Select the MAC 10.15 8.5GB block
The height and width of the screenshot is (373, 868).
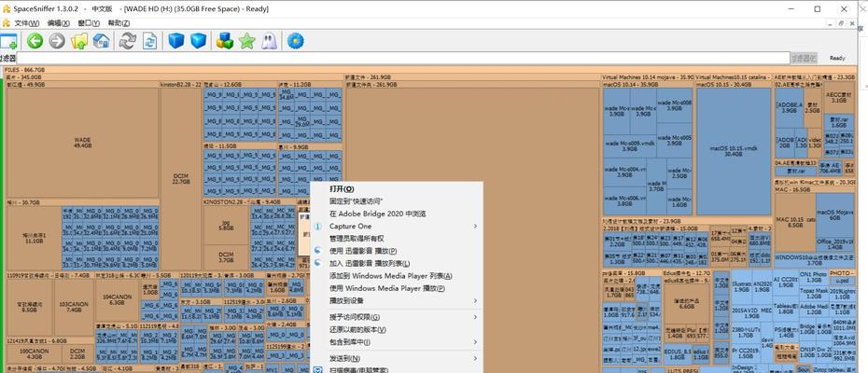(795, 223)
